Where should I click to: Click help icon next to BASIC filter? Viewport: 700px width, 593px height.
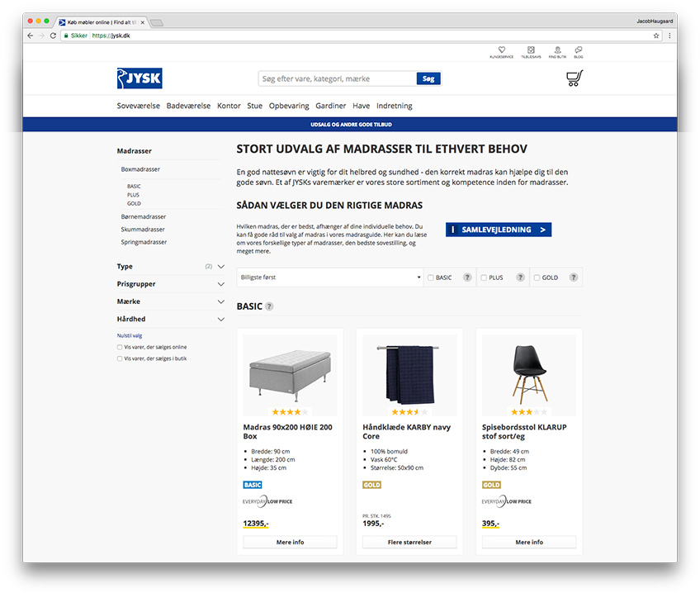tap(467, 278)
